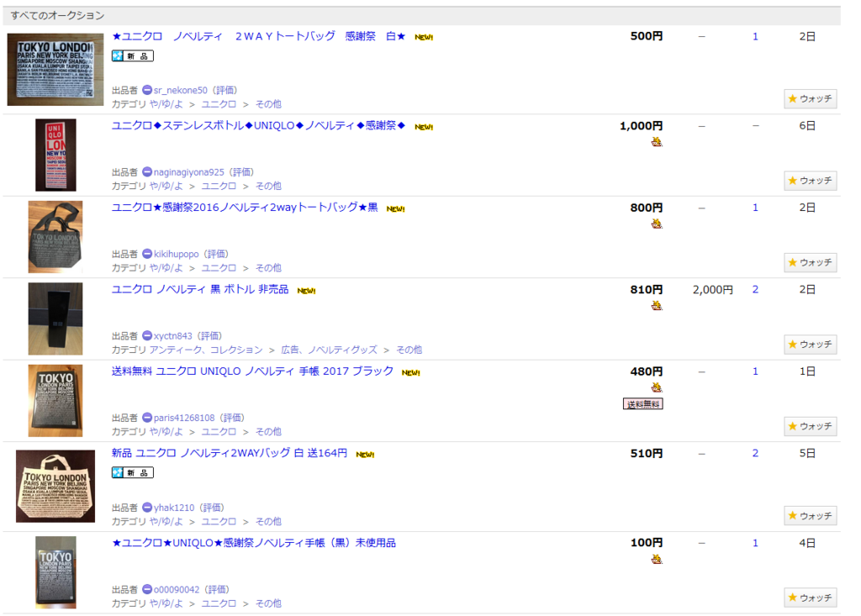This screenshot has width=861, height=616.
Task: Watch the 100円 black 手帳 auction
Action: click(x=811, y=598)
